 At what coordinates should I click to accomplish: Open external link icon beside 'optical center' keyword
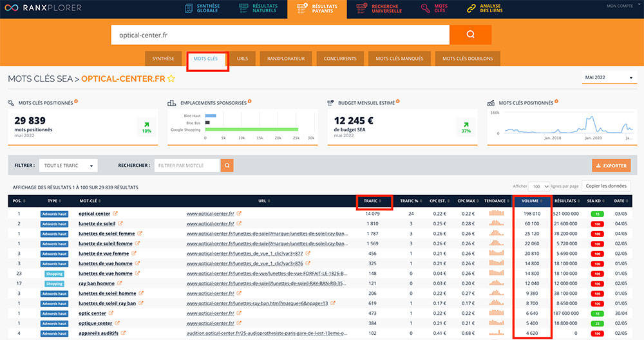[115, 214]
